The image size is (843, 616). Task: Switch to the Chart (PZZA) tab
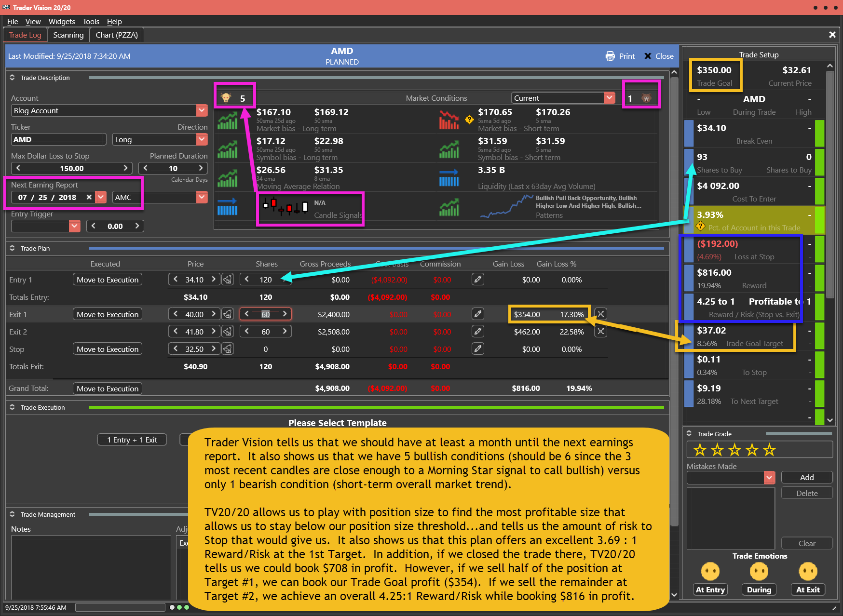click(117, 35)
